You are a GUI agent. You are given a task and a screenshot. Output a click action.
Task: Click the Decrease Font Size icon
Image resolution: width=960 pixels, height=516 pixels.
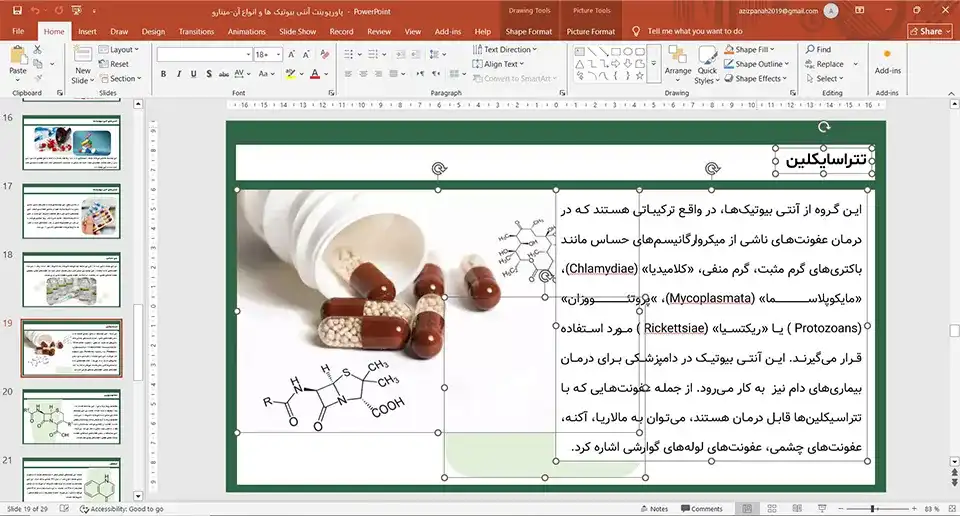(x=306, y=54)
